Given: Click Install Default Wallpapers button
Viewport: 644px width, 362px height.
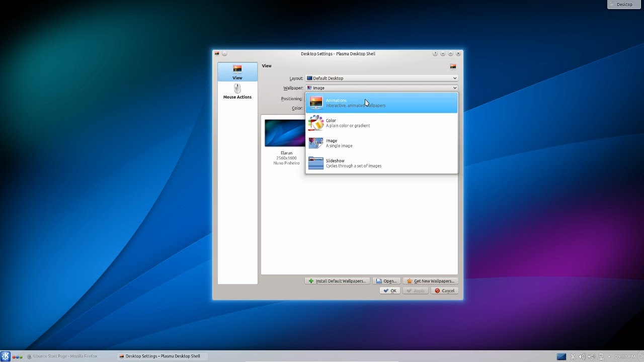Looking at the screenshot, I should point(337,281).
